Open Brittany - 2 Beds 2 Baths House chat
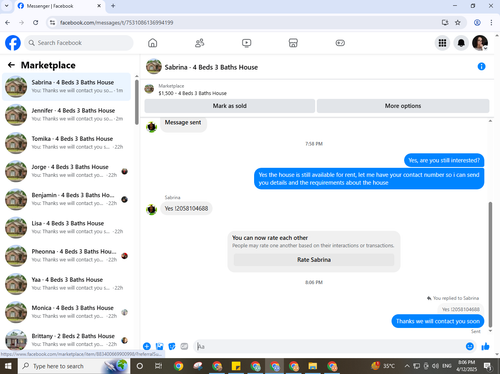500x374 pixels. point(67,340)
